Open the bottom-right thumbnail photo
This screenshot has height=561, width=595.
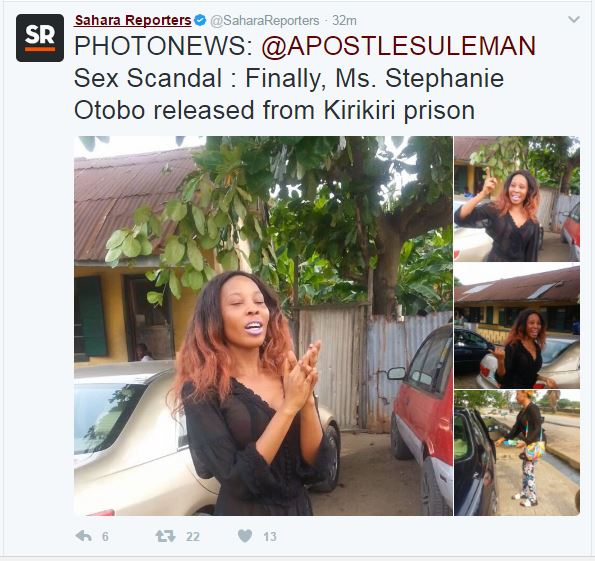pos(517,453)
